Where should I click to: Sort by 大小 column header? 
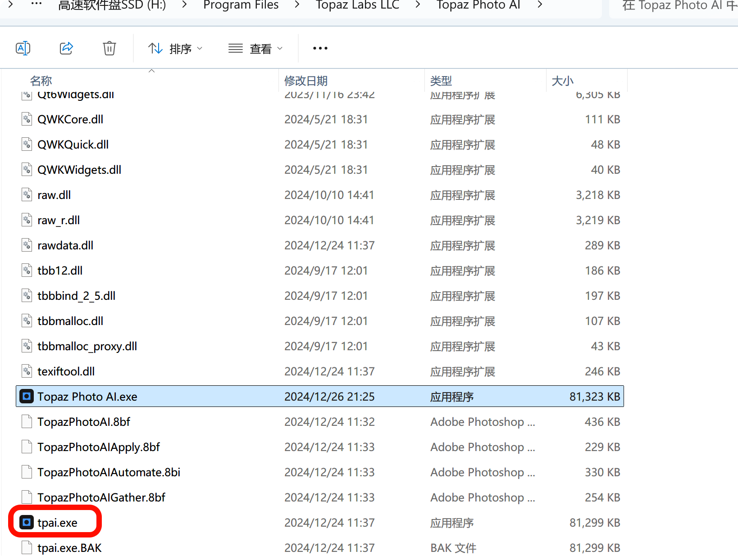pos(563,81)
